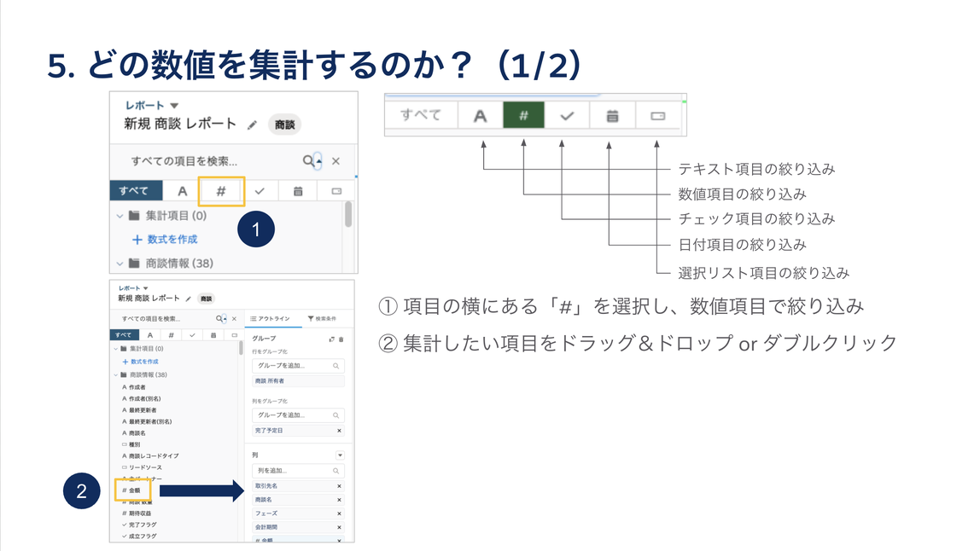Click the calendar filter in the lower report panel
The width and height of the screenshot is (980, 551).
213,335
